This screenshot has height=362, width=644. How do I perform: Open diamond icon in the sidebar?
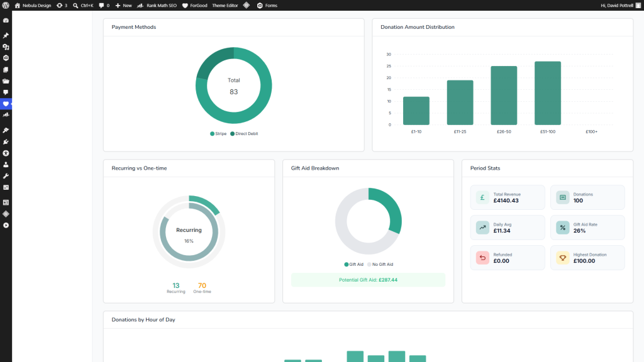(6, 214)
